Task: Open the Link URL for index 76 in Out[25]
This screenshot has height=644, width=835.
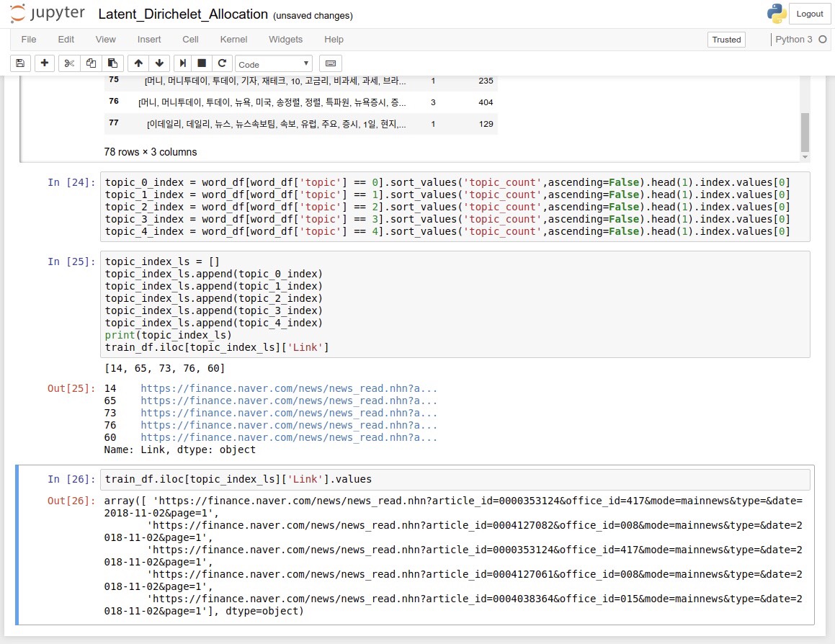Action: 289,425
